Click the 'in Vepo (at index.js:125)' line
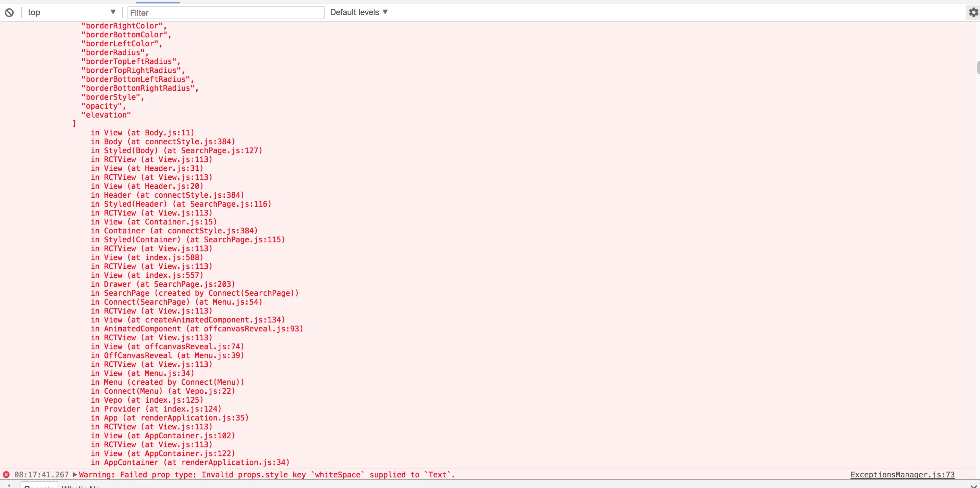Screen dimensions: 980x488 [147, 400]
